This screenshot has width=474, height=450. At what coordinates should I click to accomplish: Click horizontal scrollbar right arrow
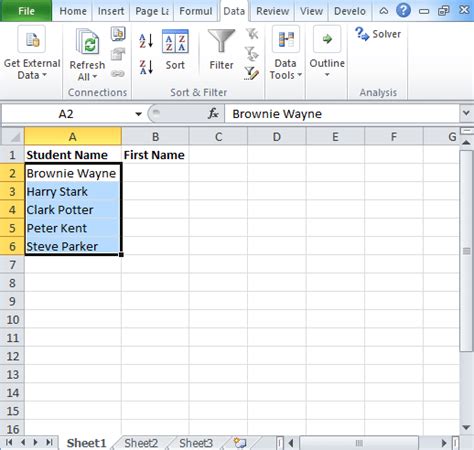point(444,443)
